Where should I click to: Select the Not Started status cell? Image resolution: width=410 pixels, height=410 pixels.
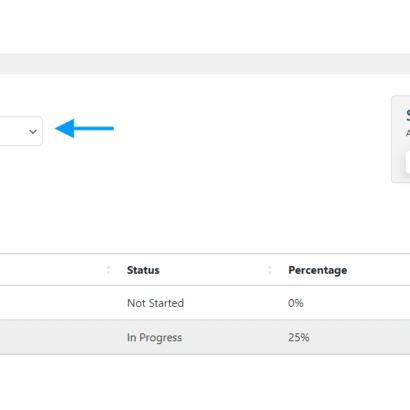[x=155, y=303]
